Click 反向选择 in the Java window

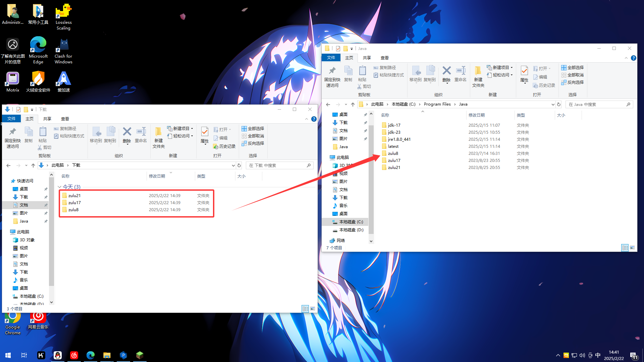coord(573,82)
